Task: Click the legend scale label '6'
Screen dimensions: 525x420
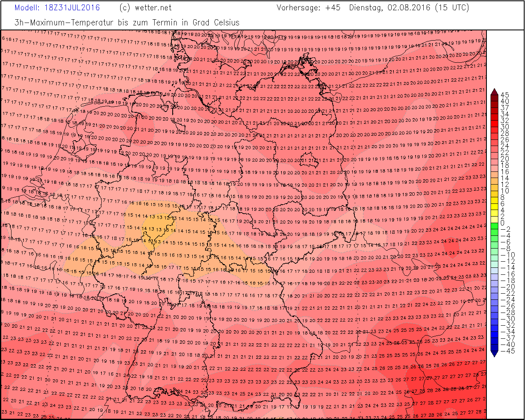Action: point(503,204)
